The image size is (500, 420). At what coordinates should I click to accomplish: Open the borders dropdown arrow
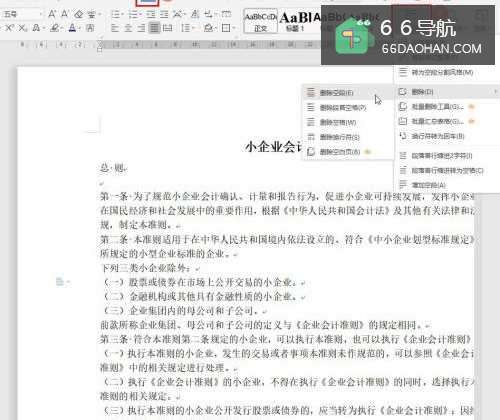[x=234, y=28]
